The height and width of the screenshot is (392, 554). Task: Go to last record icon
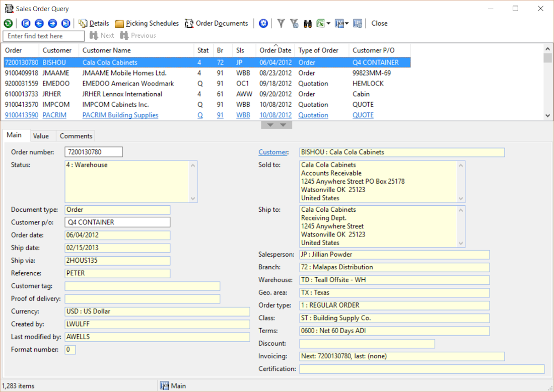(x=65, y=23)
